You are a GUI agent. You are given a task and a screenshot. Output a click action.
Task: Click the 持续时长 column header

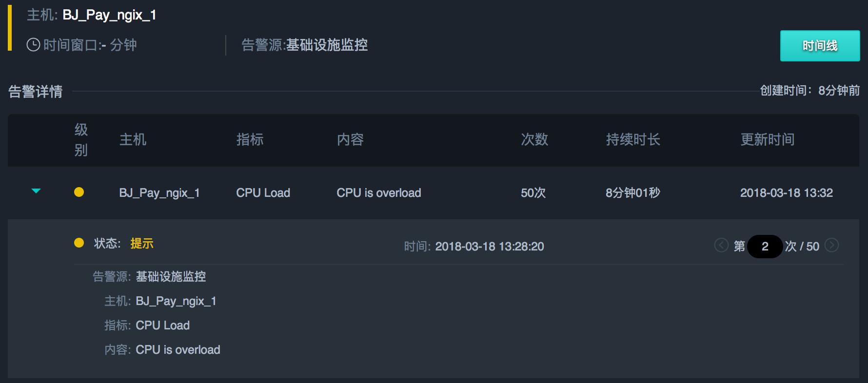click(633, 140)
